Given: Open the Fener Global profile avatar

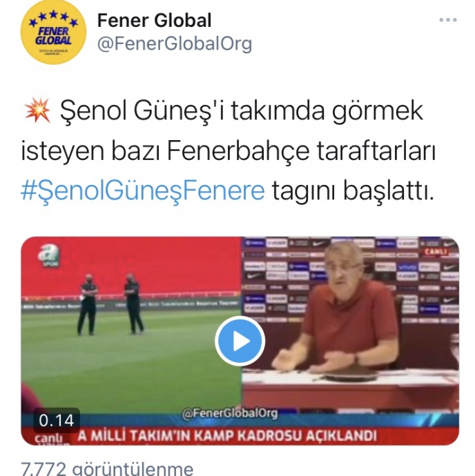Looking at the screenshot, I should tap(53, 32).
